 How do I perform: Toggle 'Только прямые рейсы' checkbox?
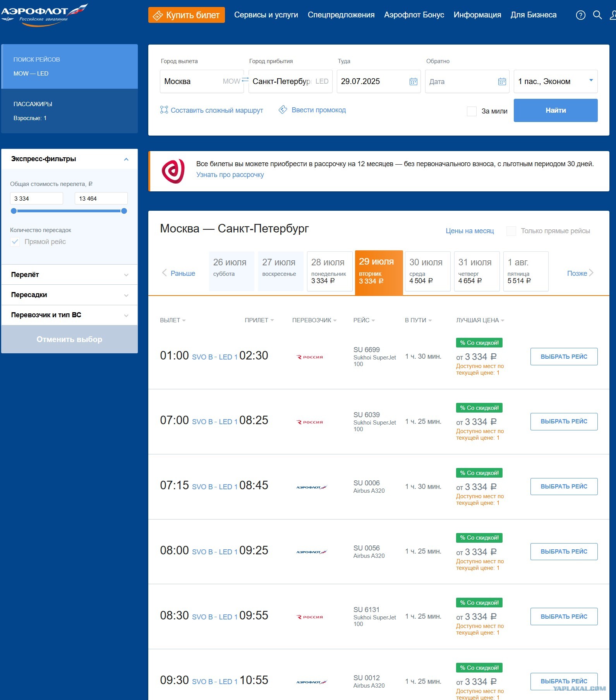click(511, 231)
